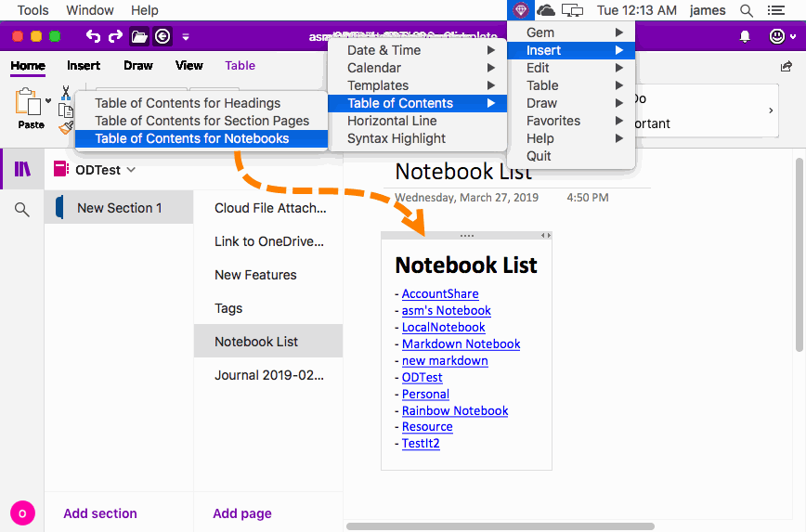
Task: Click the ODTest notebook icon
Action: [x=61, y=169]
